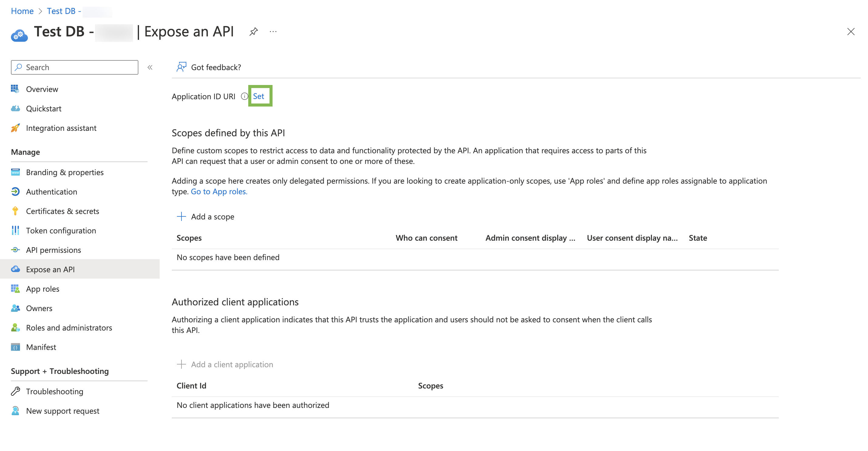Click the Token configuration bars icon
This screenshot has width=868, height=451.
[15, 231]
